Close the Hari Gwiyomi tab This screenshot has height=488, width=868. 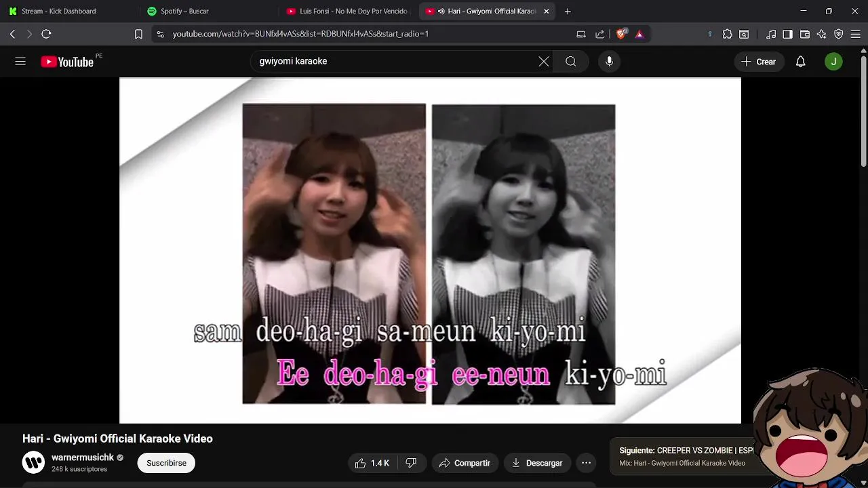547,11
